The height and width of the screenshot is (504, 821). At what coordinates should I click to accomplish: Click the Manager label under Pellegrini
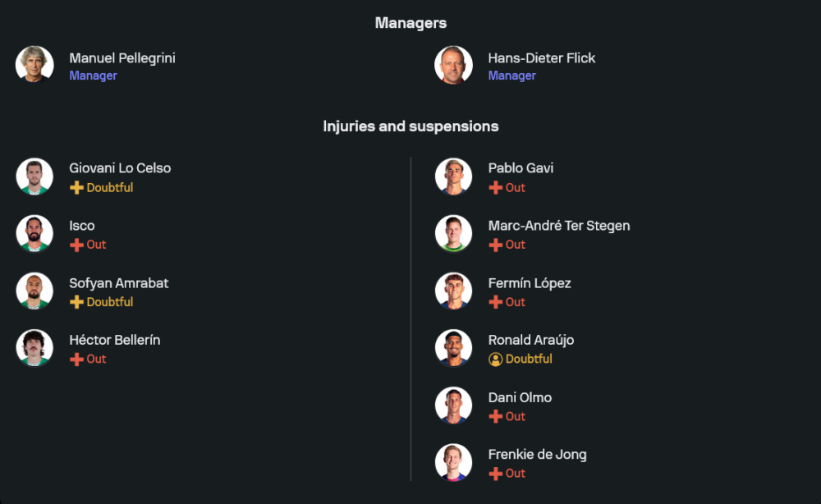pyautogui.click(x=93, y=76)
